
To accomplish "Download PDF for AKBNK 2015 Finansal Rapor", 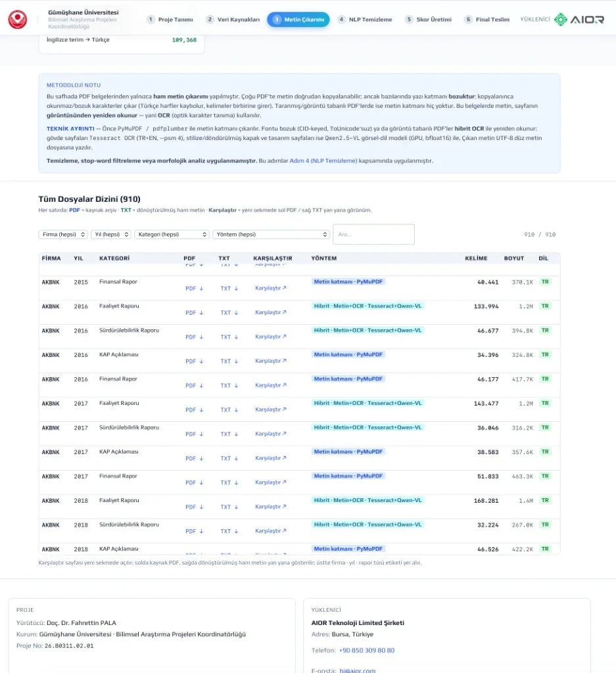I will (x=195, y=289).
